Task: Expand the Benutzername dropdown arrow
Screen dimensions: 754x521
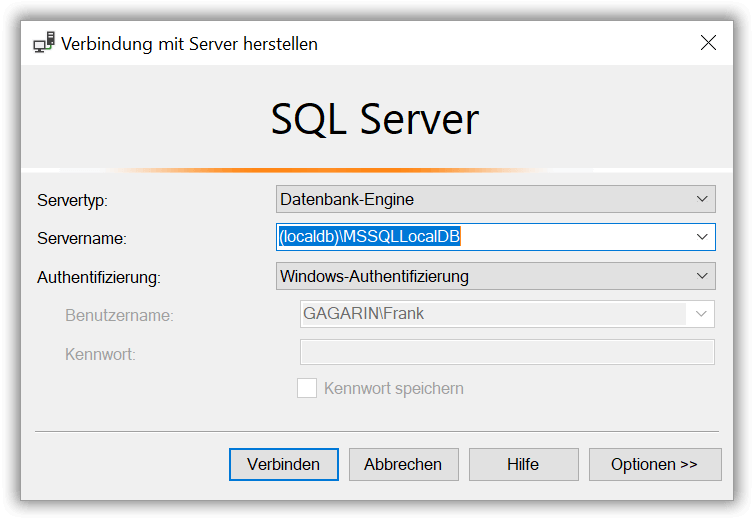Action: tap(701, 314)
